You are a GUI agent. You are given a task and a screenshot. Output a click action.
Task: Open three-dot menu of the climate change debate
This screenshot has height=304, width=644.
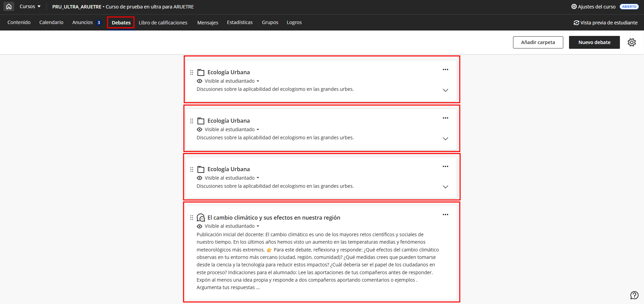[445, 215]
